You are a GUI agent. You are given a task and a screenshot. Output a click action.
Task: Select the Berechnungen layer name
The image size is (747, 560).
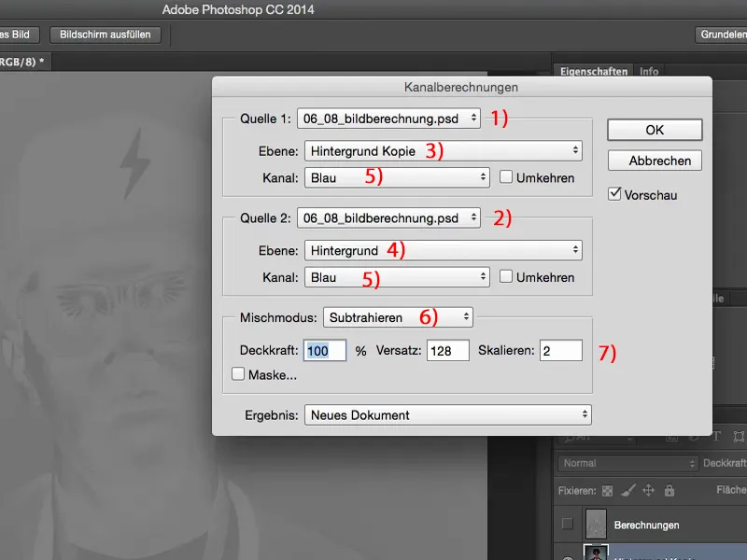pyautogui.click(x=646, y=525)
